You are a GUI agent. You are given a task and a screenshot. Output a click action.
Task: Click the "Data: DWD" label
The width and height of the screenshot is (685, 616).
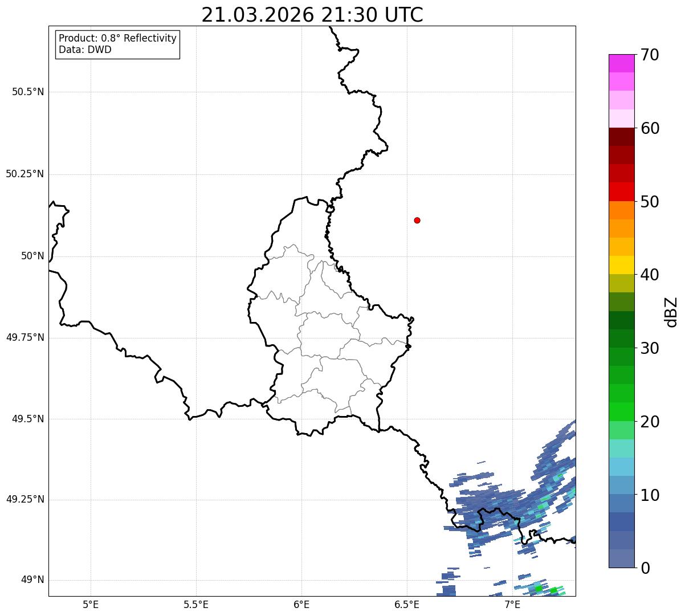tap(85, 50)
